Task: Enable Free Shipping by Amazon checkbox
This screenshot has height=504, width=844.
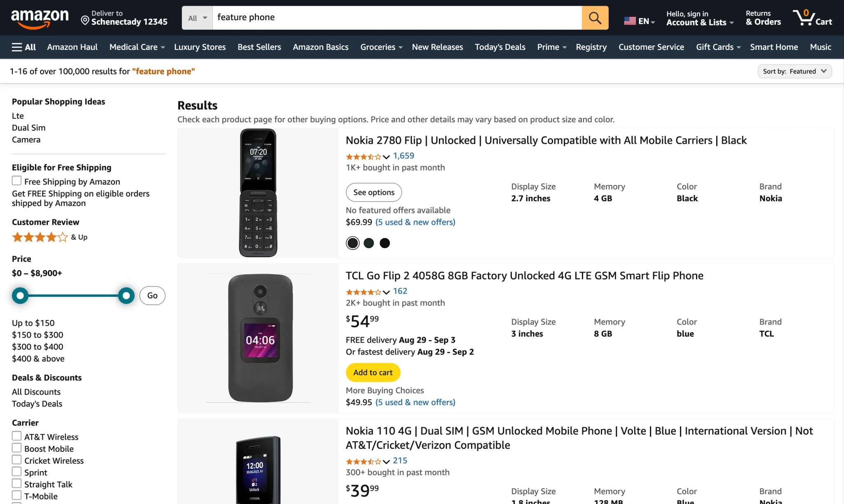Action: (x=16, y=180)
